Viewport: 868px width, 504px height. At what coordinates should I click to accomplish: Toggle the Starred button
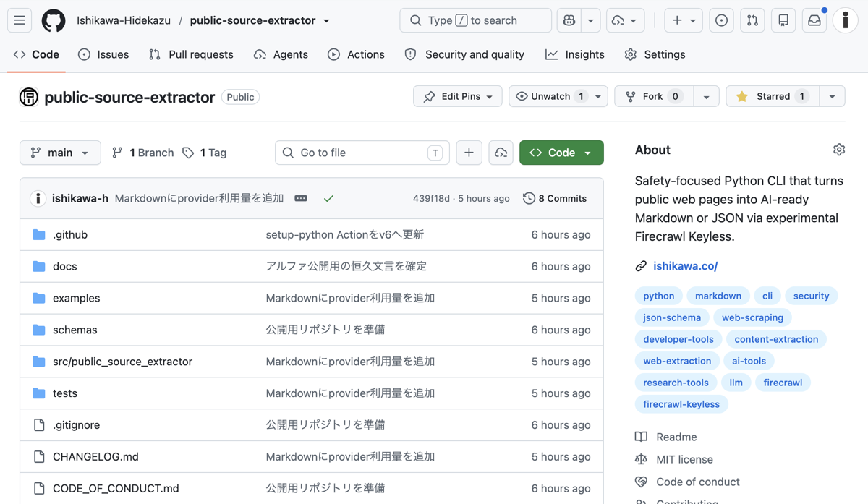coord(773,96)
